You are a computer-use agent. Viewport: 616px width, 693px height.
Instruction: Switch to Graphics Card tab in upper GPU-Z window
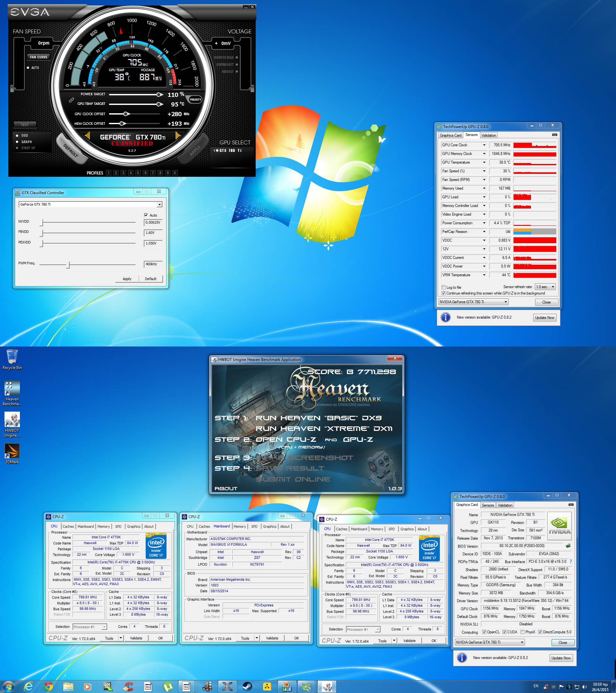[x=450, y=135]
